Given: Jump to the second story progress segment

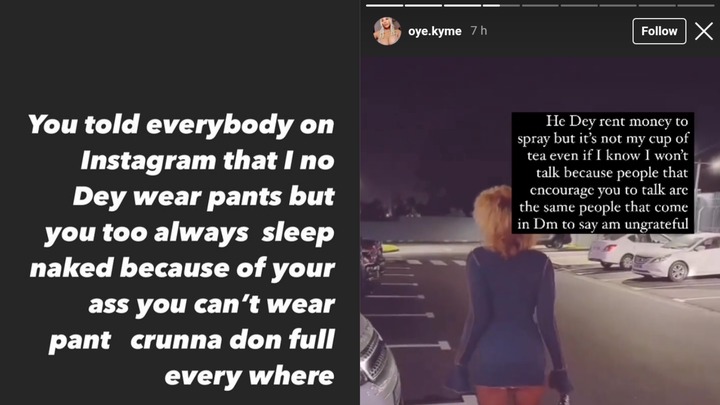Looking at the screenshot, I should click(x=423, y=6).
